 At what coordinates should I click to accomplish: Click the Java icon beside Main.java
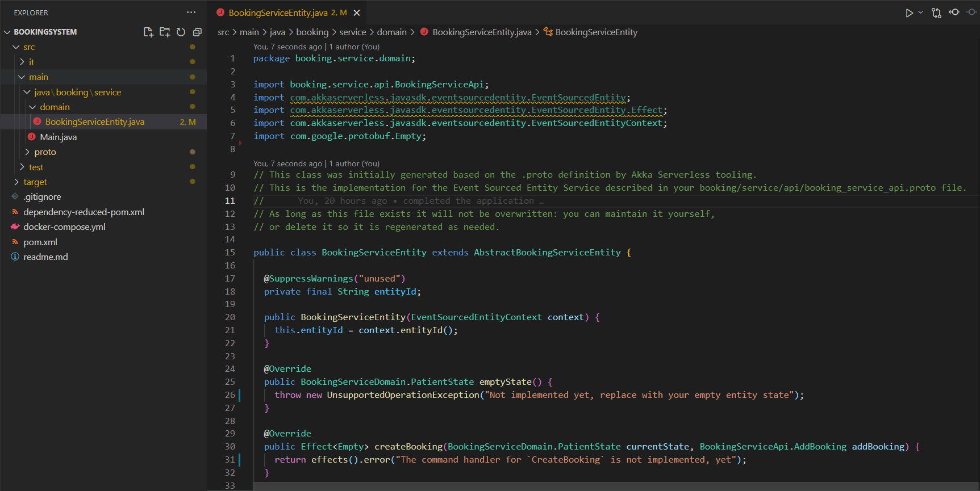pos(32,136)
